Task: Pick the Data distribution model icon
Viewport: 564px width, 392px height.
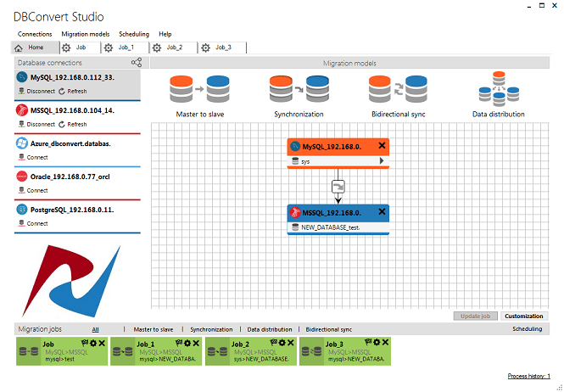Action: click(x=499, y=89)
